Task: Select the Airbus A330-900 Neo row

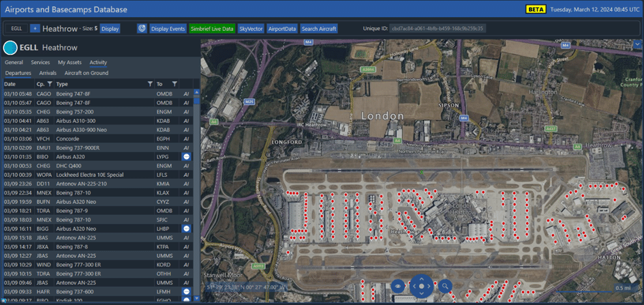Action: tap(97, 130)
